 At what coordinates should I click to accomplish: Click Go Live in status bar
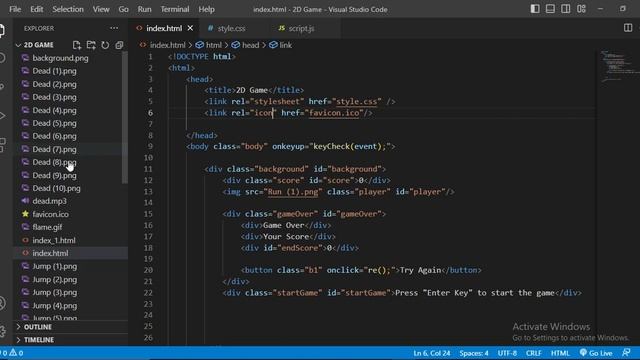[596, 353]
